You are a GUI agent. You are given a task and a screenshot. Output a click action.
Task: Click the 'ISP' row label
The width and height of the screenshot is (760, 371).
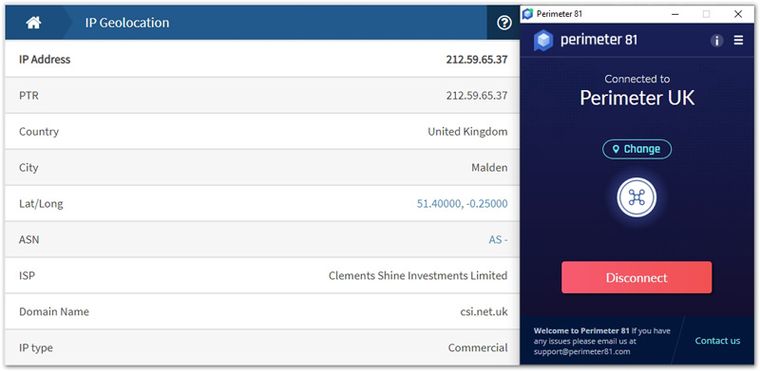27,275
